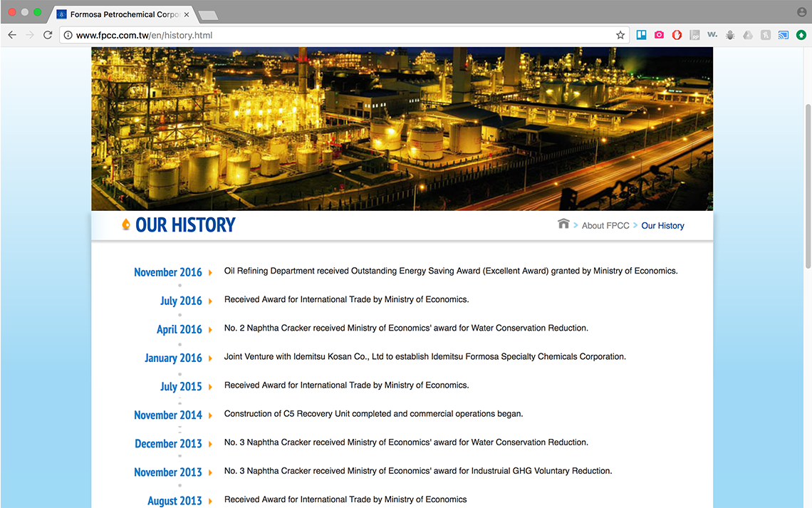812x508 pixels.
Task: Click the orange arrow after August 2013
Action: coord(210,501)
